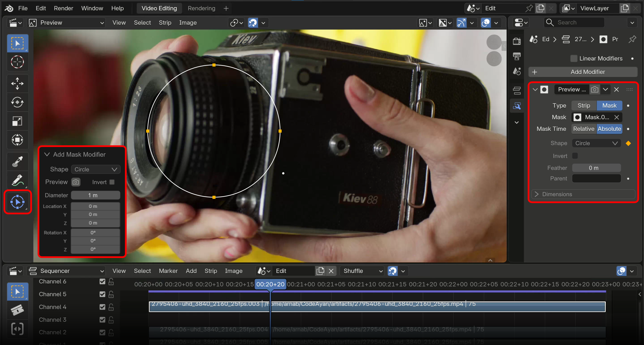Click the Add Modifier button
644x345 pixels.
[x=583, y=72]
